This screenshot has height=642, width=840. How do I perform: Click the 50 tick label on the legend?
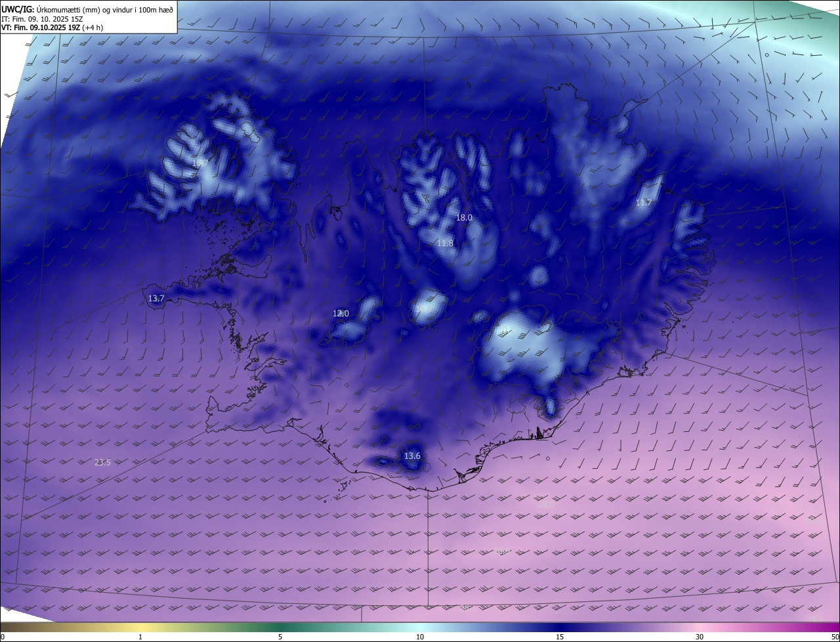835,637
